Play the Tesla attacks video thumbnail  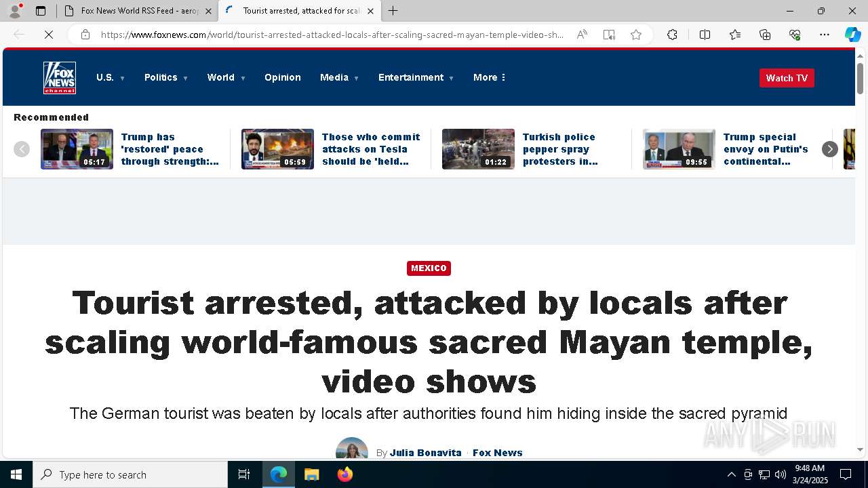[277, 149]
